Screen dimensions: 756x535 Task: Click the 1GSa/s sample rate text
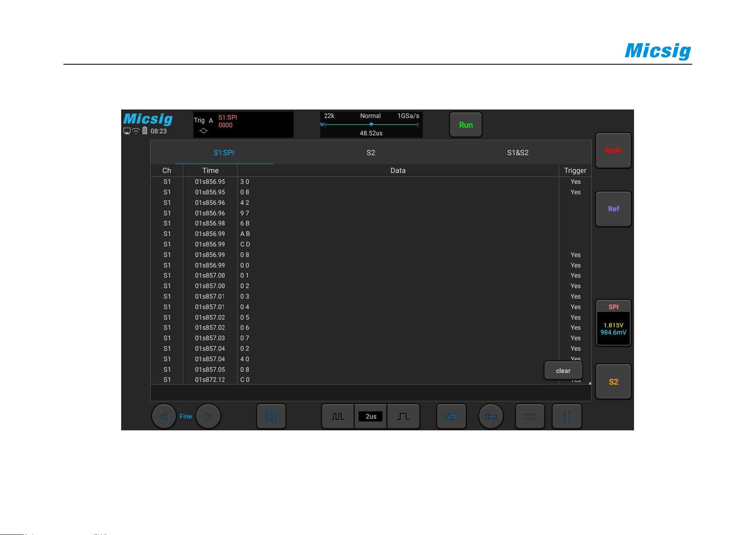pos(408,116)
